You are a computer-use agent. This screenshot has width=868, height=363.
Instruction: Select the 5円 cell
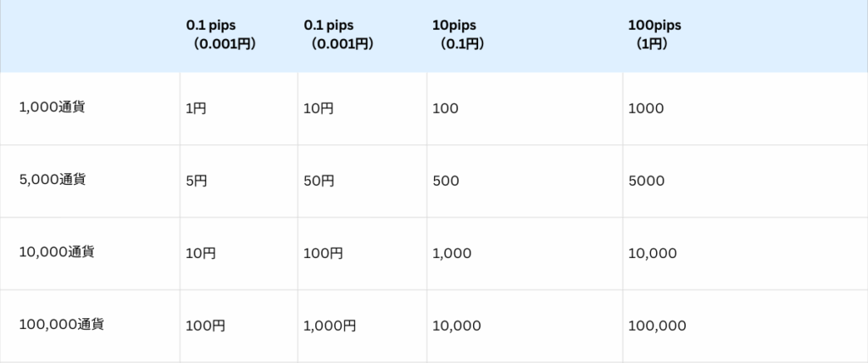point(197,181)
